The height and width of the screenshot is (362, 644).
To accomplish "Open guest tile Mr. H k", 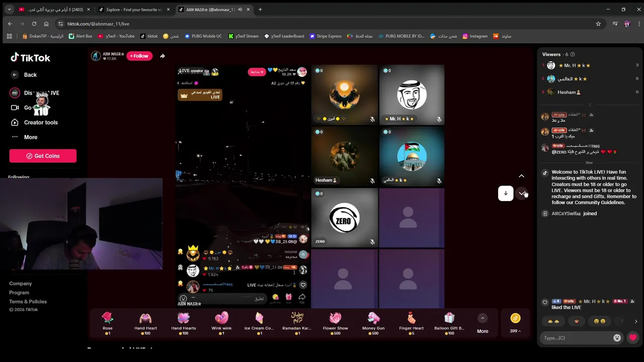I will coord(412,95).
